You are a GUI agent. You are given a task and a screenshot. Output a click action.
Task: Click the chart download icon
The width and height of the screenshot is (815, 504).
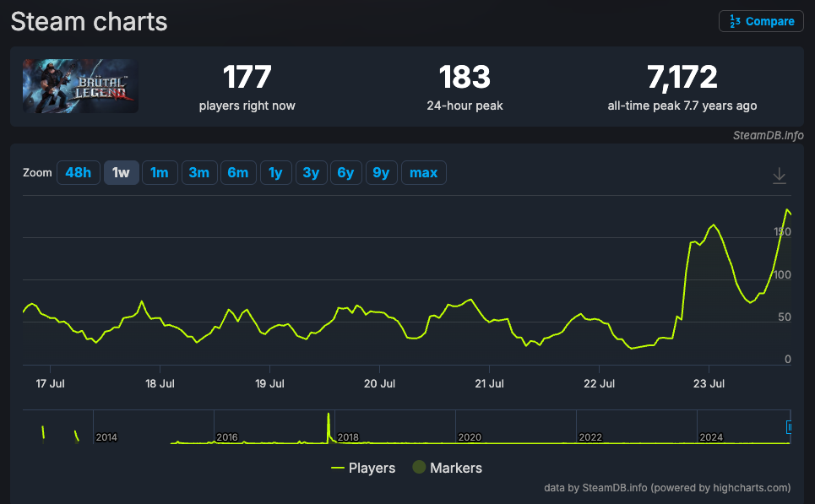(x=780, y=176)
